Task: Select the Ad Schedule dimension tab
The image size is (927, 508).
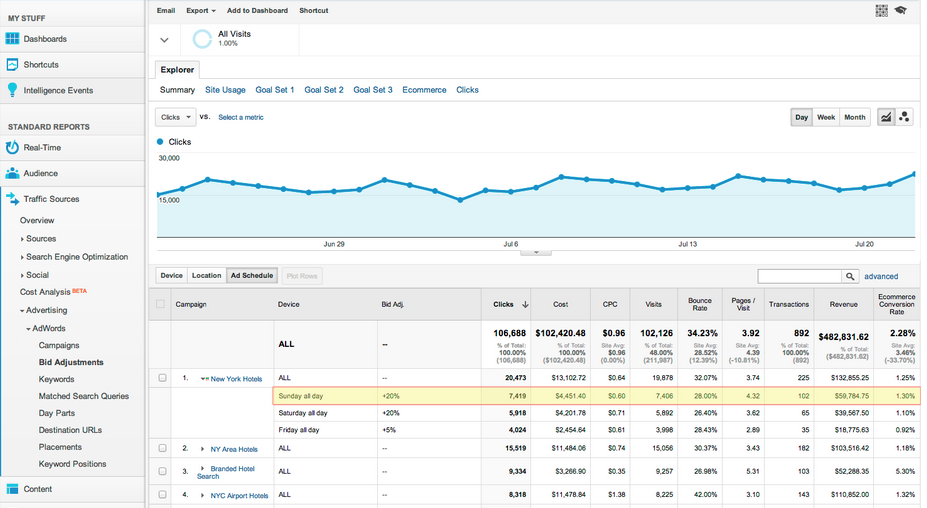Action: 251,276
